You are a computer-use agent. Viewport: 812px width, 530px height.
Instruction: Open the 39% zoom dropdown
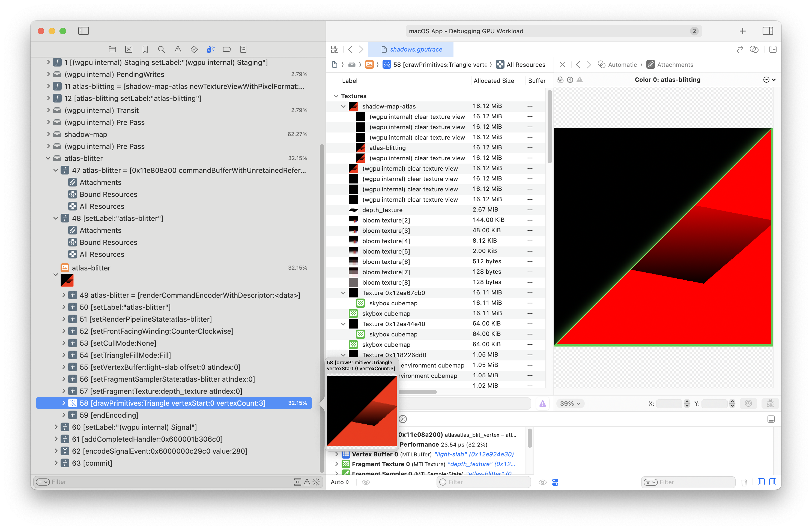570,403
